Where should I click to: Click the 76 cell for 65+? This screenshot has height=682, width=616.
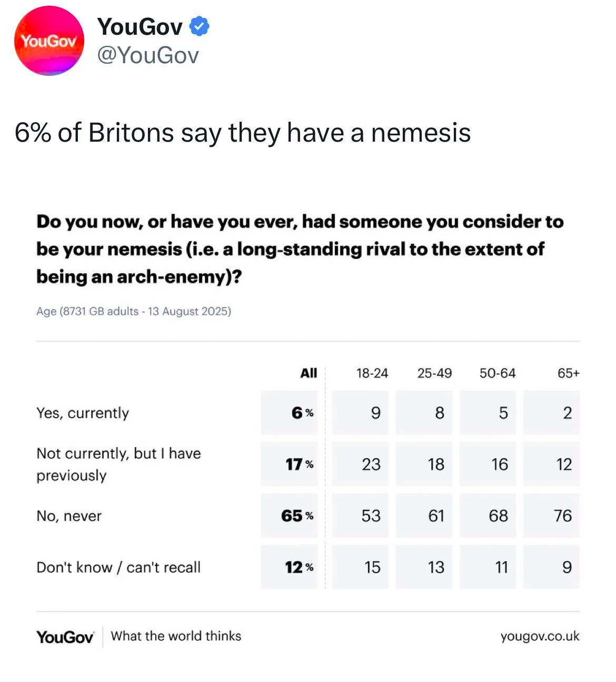tap(552, 516)
